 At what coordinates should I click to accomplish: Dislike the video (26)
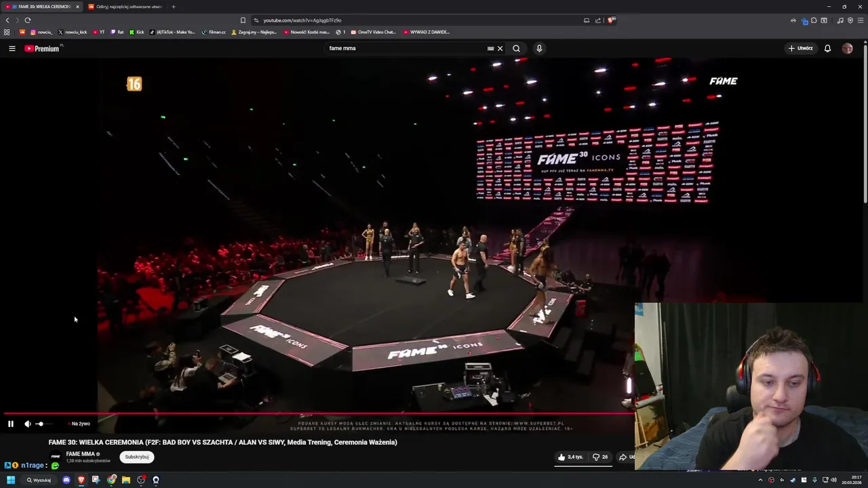(600, 457)
